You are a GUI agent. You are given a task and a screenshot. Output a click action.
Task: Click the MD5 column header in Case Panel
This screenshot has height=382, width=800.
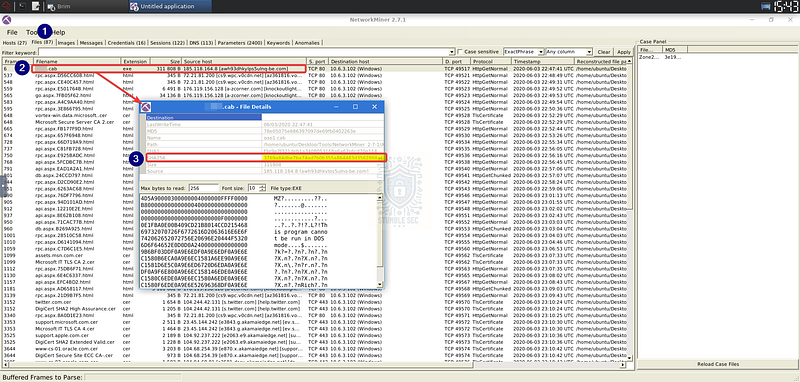676,50
